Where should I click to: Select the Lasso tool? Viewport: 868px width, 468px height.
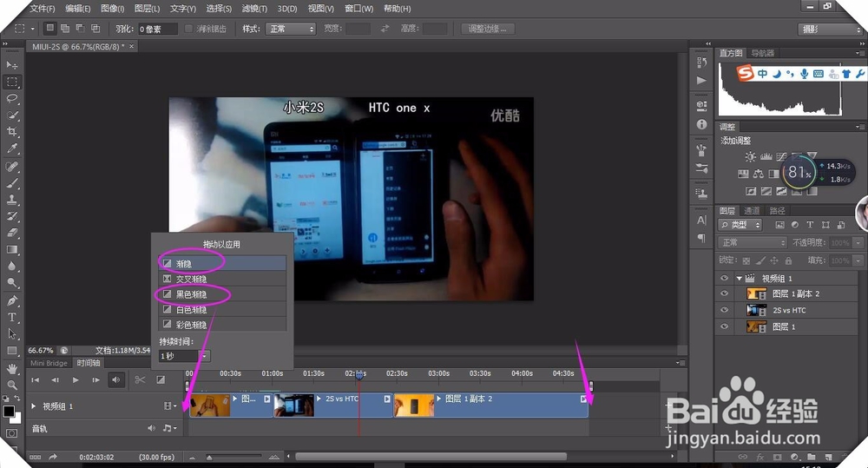pyautogui.click(x=11, y=99)
